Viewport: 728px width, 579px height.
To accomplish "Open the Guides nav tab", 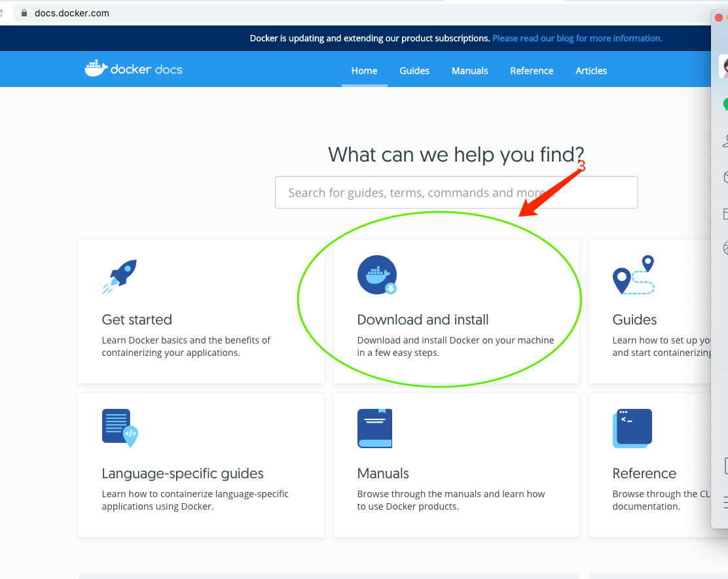I will click(x=414, y=71).
